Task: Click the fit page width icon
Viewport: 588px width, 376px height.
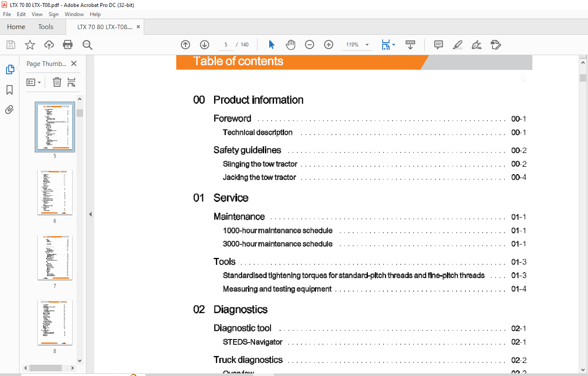Action: click(386, 45)
